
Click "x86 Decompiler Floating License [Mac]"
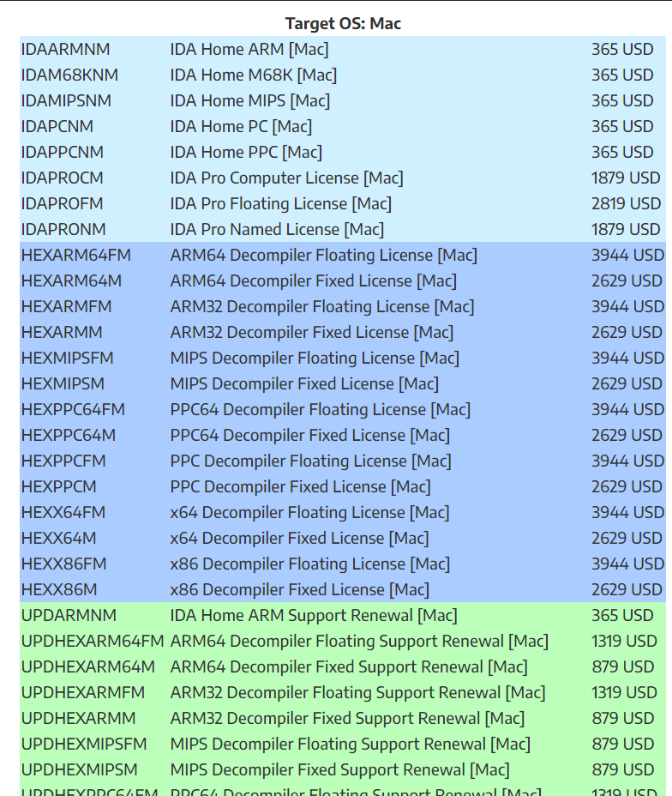pos(310,564)
